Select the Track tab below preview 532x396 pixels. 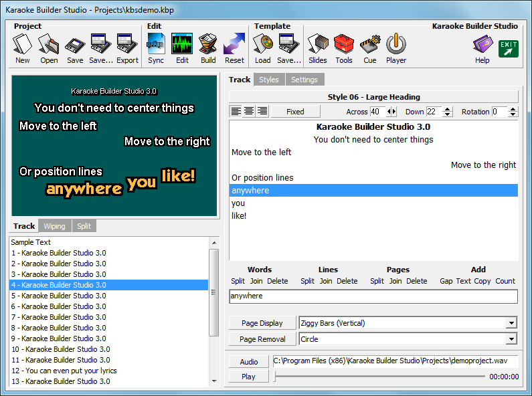[24, 226]
